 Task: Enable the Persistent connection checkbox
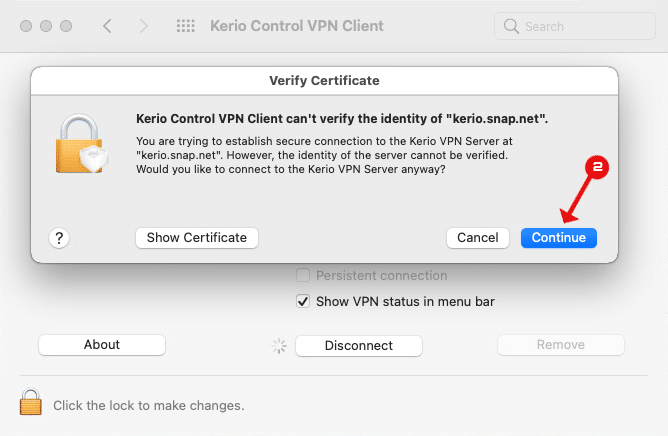pos(303,275)
